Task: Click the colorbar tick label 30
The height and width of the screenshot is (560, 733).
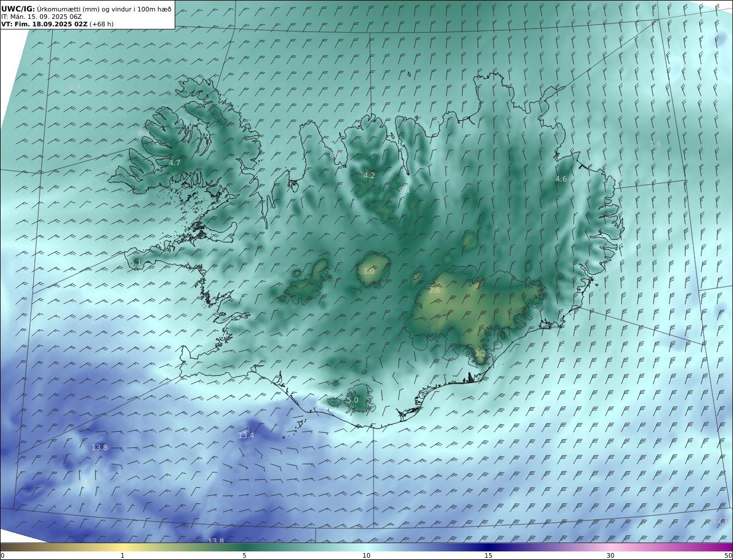Action: pos(610,555)
